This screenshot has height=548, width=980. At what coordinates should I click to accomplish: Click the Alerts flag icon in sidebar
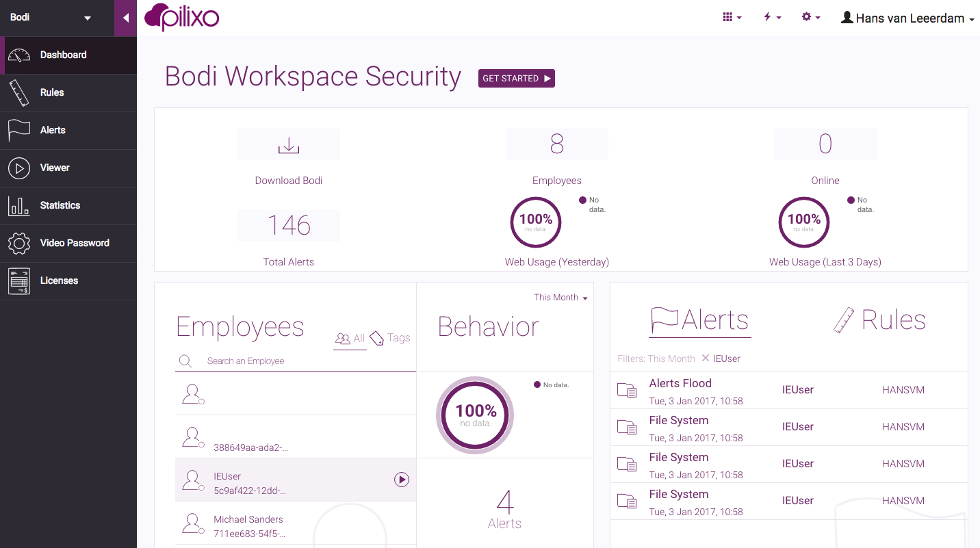click(x=19, y=130)
